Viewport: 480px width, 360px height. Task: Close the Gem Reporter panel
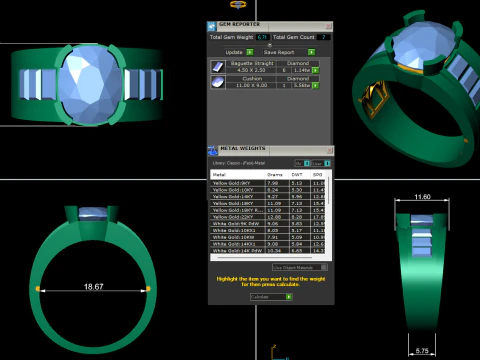point(328,26)
